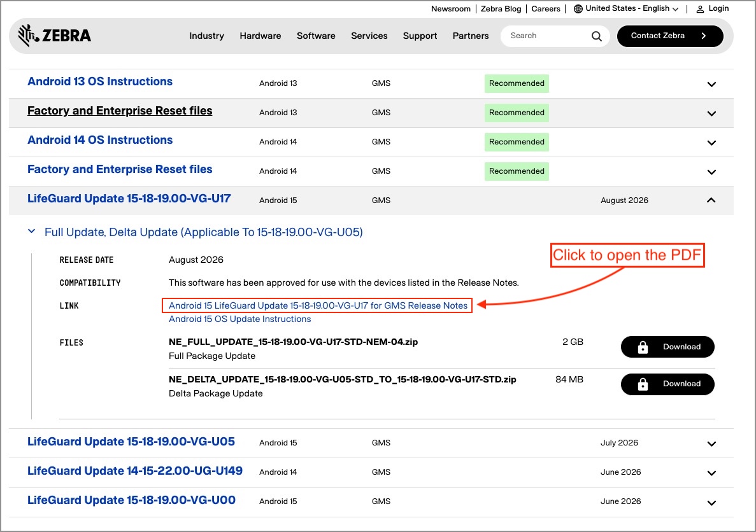This screenshot has width=756, height=532.
Task: Open the Hardware menu
Action: pos(260,36)
